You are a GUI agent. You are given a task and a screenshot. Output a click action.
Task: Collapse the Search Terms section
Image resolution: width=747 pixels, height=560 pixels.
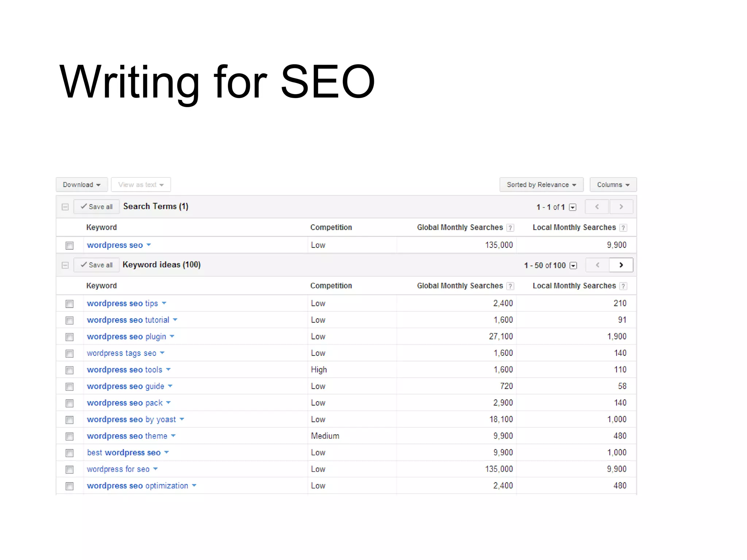click(x=65, y=207)
